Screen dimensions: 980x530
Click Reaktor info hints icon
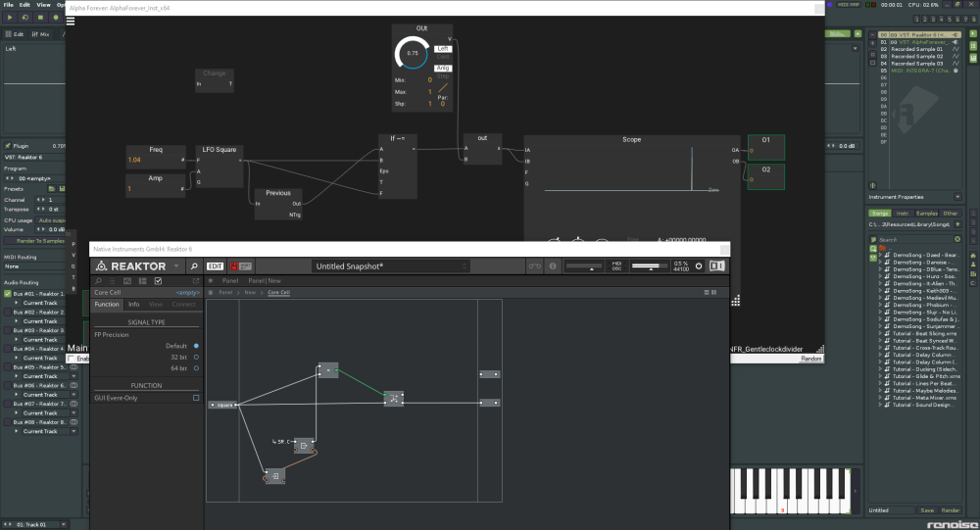553,266
